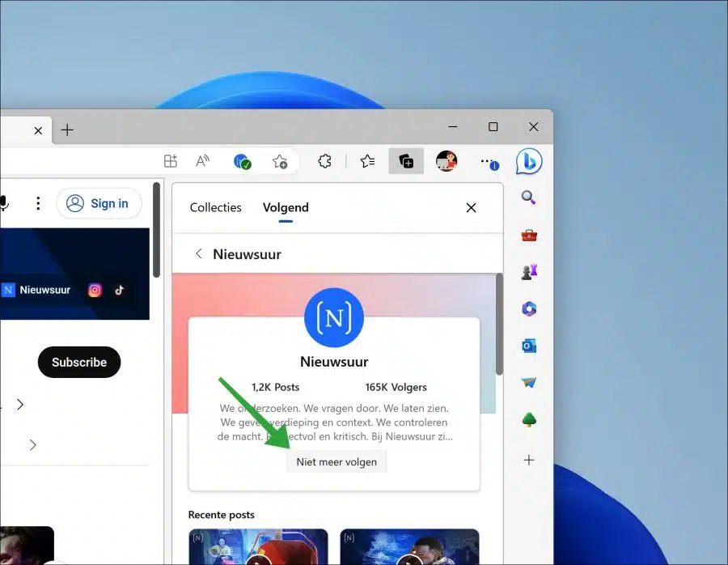Screen dimensions: 728x565
Task: Open the Microsoft 365 sidebar icon
Action: 529,309
